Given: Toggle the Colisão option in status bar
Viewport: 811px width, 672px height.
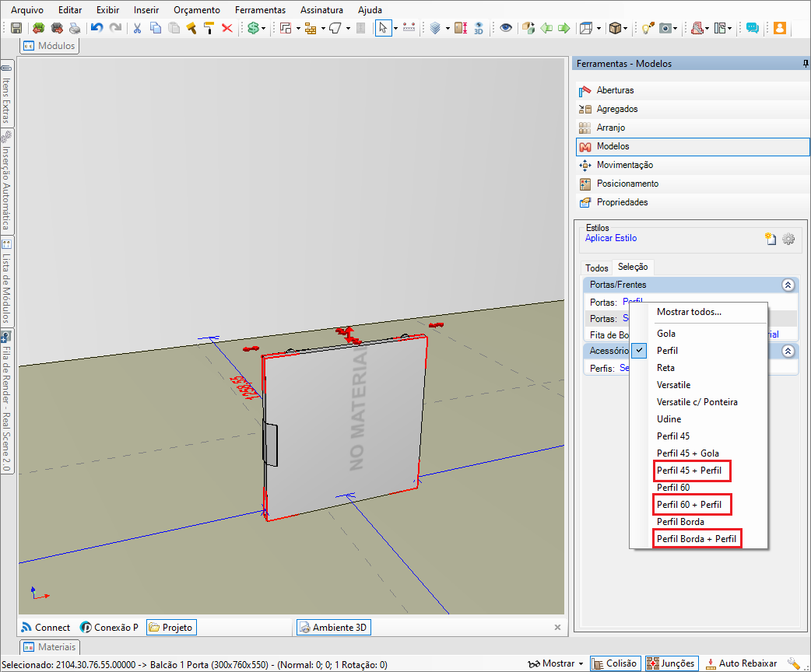Looking at the screenshot, I should [615, 663].
